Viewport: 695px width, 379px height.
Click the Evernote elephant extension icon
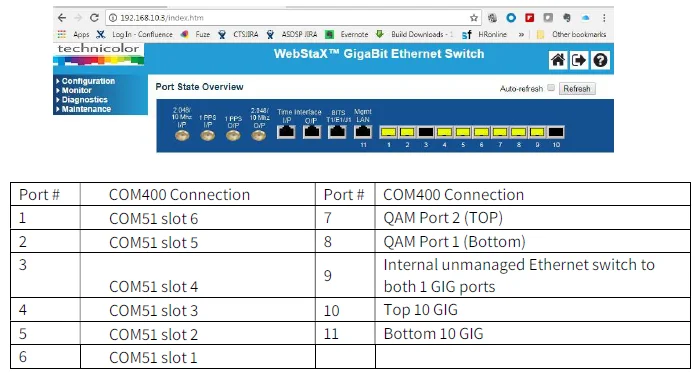tap(567, 18)
